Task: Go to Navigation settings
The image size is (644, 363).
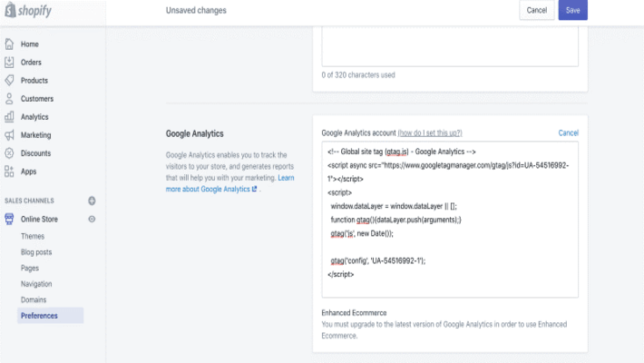Action: [36, 284]
